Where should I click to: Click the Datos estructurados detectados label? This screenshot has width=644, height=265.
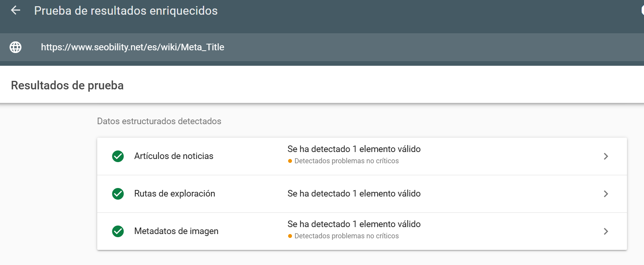159,121
